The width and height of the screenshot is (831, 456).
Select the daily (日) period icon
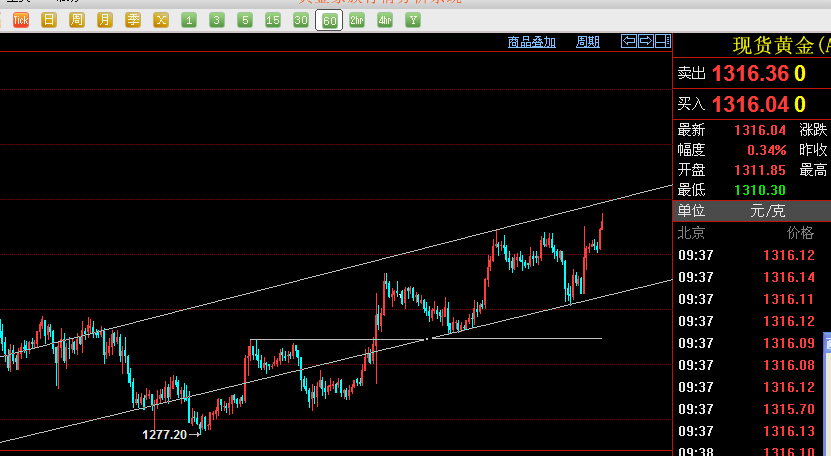pyautogui.click(x=49, y=20)
